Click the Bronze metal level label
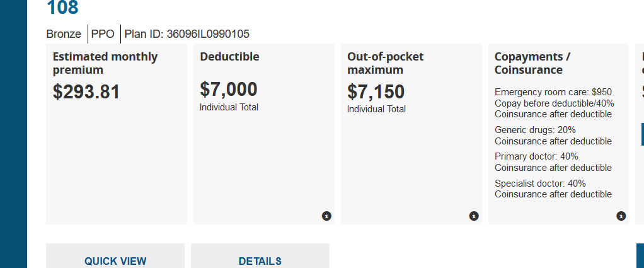Screen dimensions: 644x268 [64, 34]
